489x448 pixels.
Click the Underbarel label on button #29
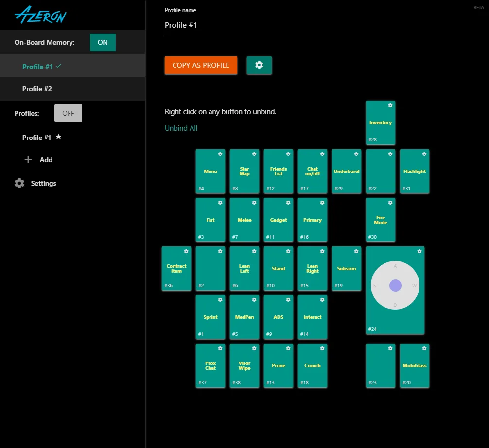click(347, 171)
